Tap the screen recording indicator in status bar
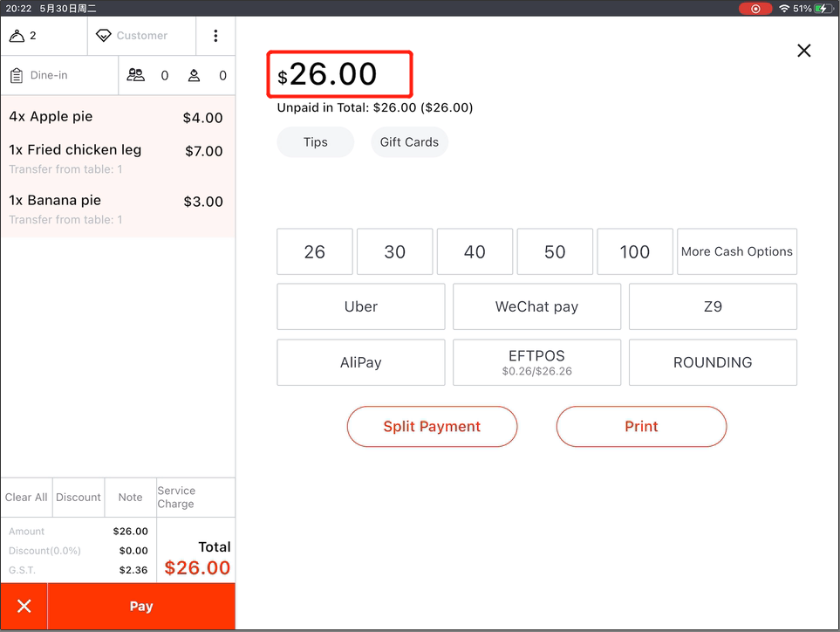 click(755, 9)
